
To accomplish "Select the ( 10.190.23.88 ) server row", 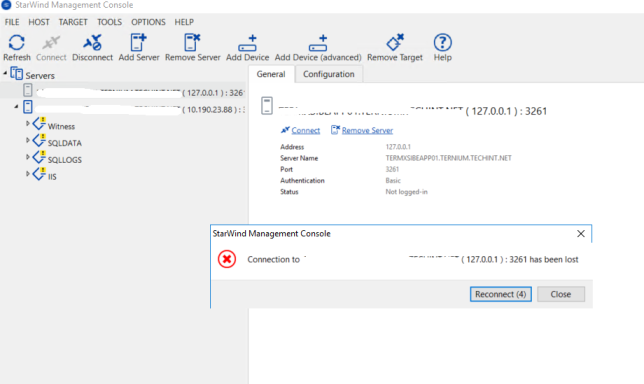I will coord(133,107).
